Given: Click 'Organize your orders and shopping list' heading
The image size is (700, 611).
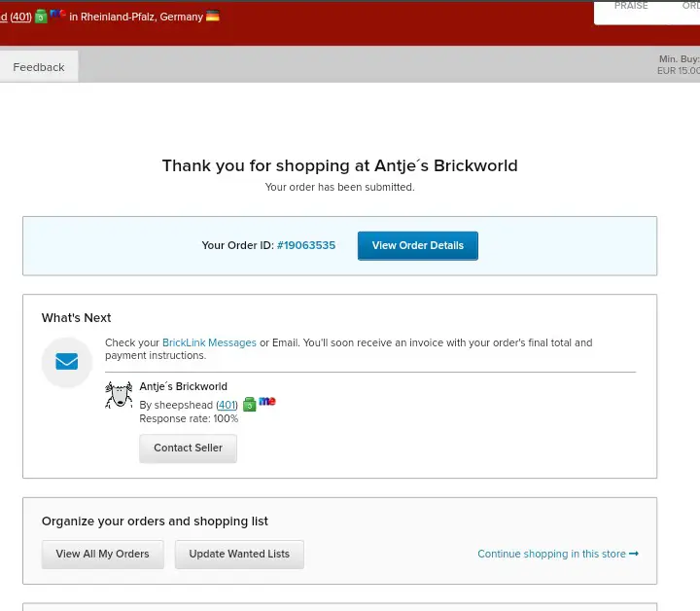Looking at the screenshot, I should [x=155, y=521].
